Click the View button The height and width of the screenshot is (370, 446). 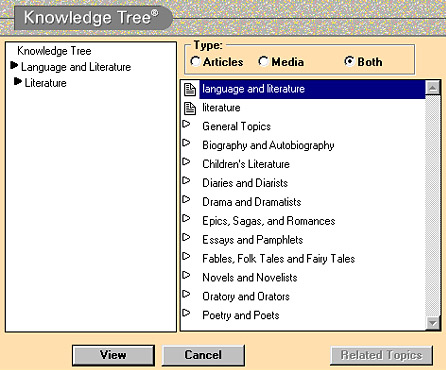click(113, 355)
